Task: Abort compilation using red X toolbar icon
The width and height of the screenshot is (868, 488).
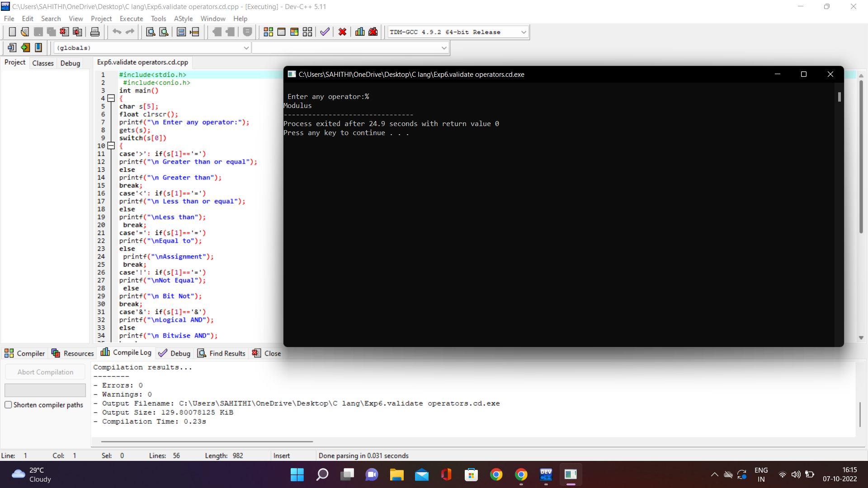Action: [x=342, y=32]
